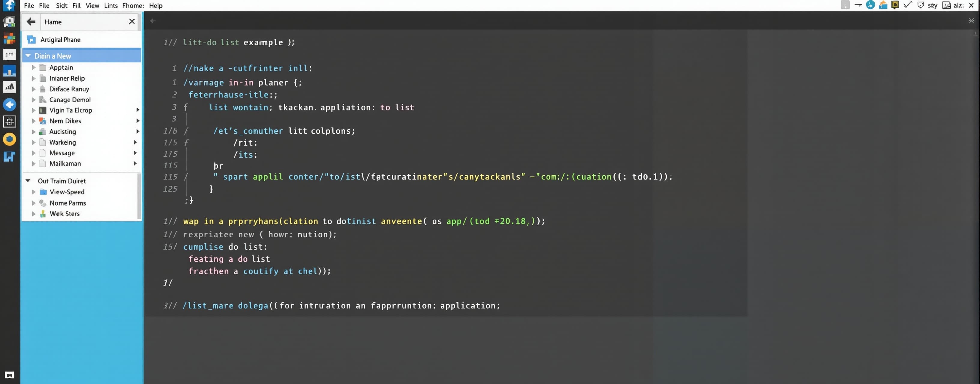Click the orange and blue house tray icon
The image size is (980, 384).
[x=883, y=5]
